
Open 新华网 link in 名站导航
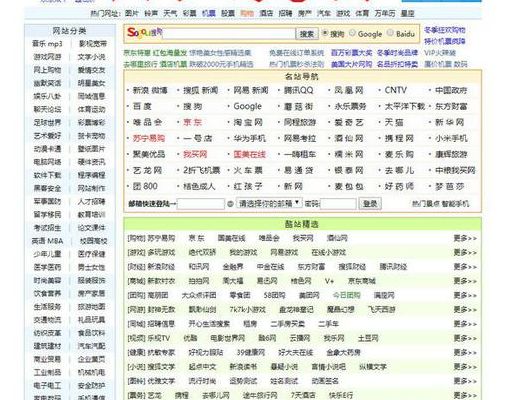[x=449, y=122]
